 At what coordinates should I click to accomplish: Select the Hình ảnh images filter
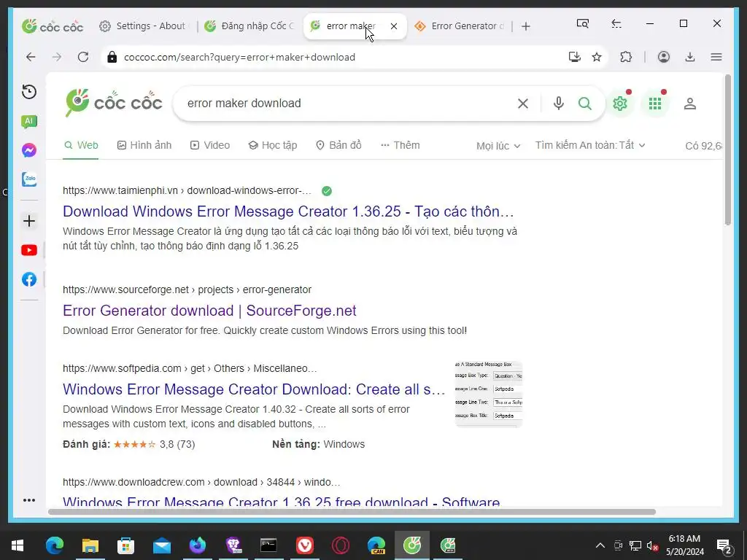tap(144, 145)
